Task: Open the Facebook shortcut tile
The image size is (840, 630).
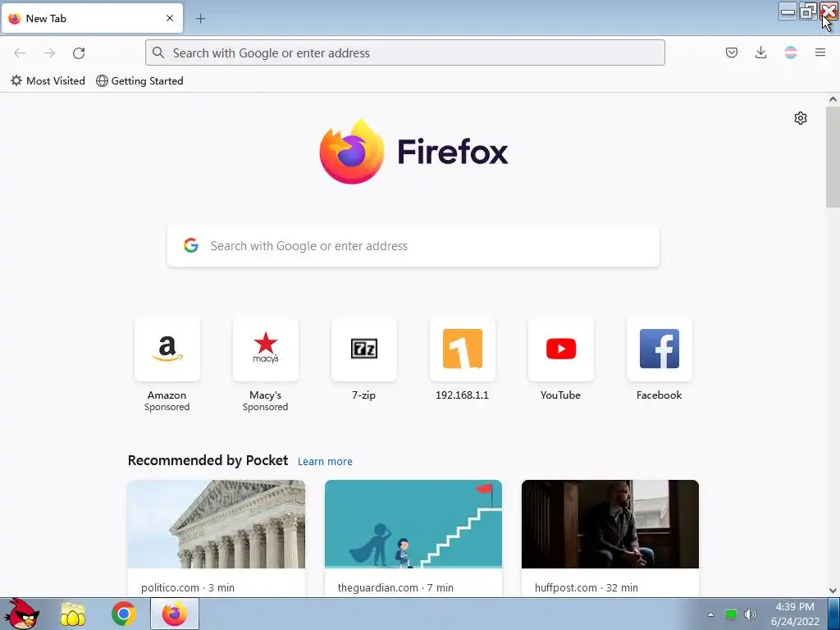Action: tap(659, 359)
